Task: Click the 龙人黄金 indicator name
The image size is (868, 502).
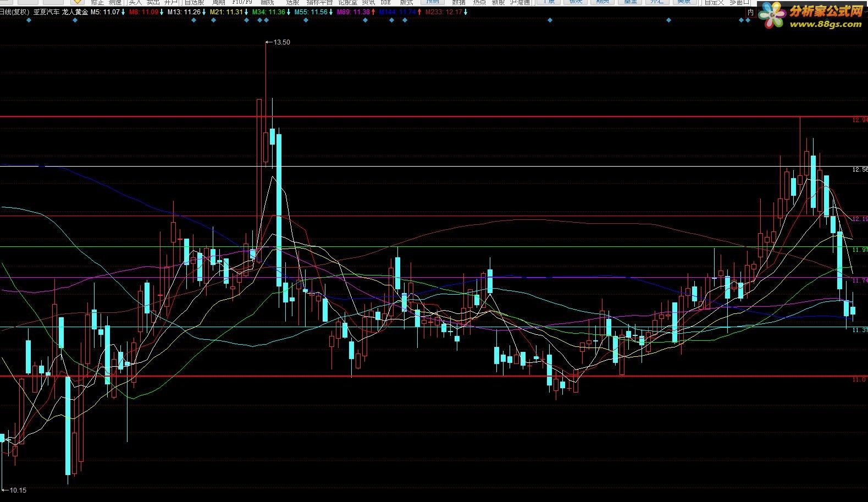Action: (x=75, y=12)
